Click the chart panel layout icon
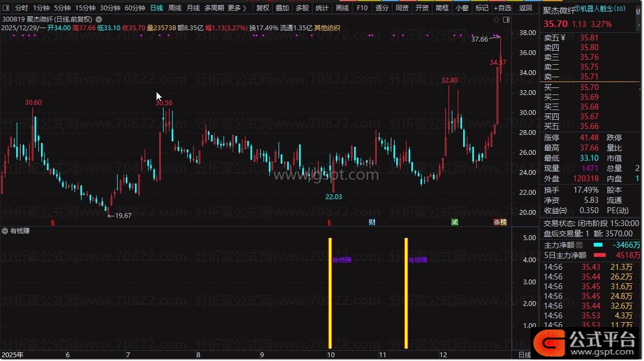The image size is (644, 361). pos(506,19)
